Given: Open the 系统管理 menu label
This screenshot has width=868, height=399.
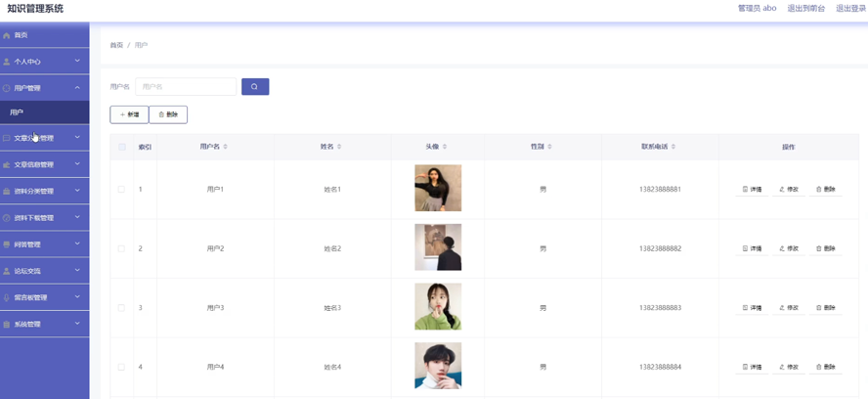Looking at the screenshot, I should point(27,325).
